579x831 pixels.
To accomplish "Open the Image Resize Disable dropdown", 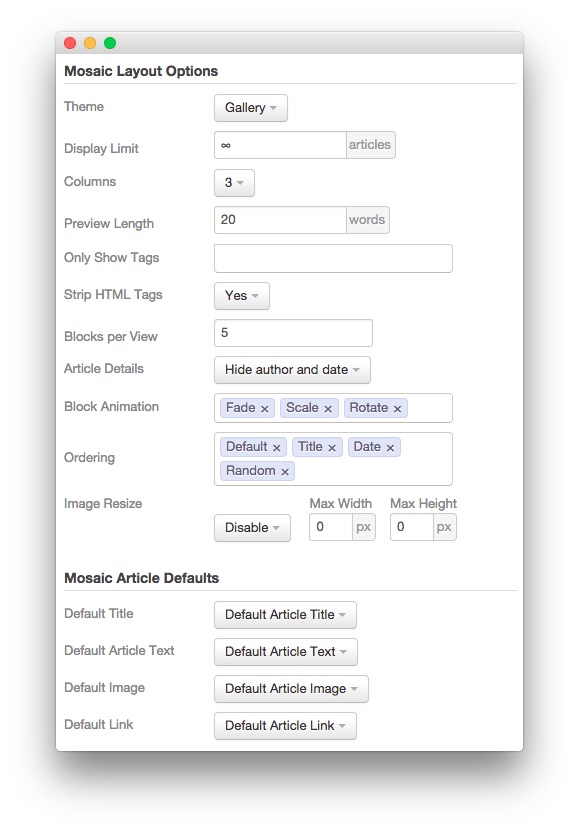I will coord(253,528).
